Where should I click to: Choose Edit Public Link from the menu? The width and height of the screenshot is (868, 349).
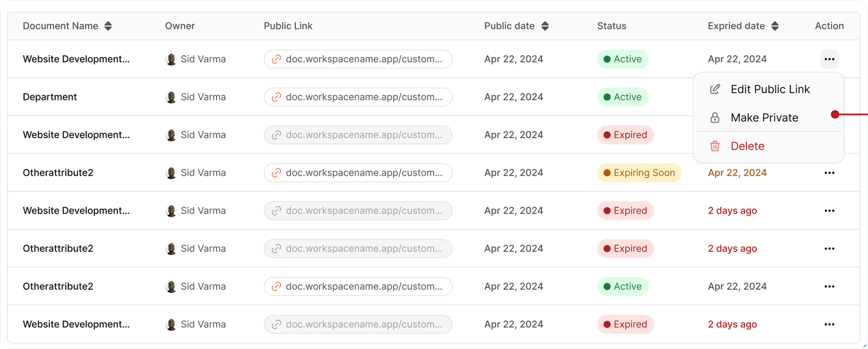click(769, 89)
